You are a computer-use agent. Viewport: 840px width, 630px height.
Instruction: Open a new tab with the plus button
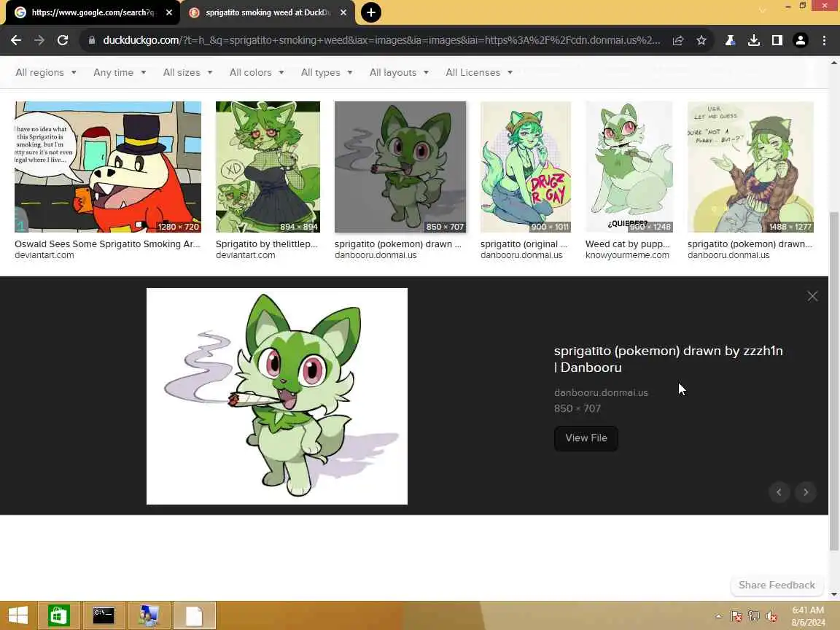(x=370, y=12)
